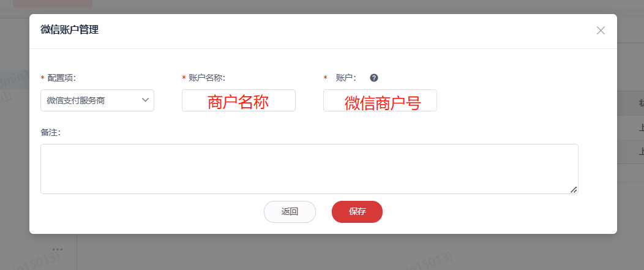Click the 备注 label above the textarea
The height and width of the screenshot is (270, 644).
[51, 132]
